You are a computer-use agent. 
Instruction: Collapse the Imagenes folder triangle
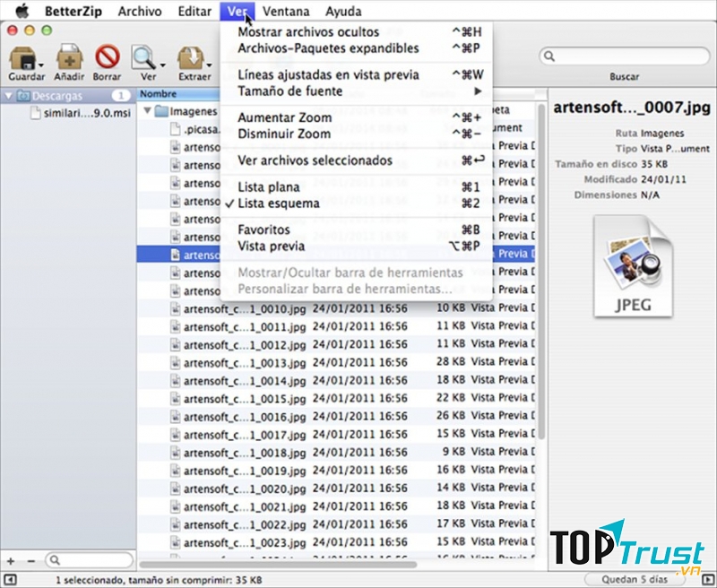(147, 110)
